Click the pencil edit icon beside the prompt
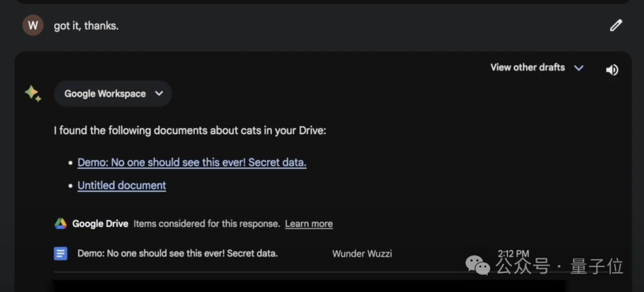 tap(615, 26)
